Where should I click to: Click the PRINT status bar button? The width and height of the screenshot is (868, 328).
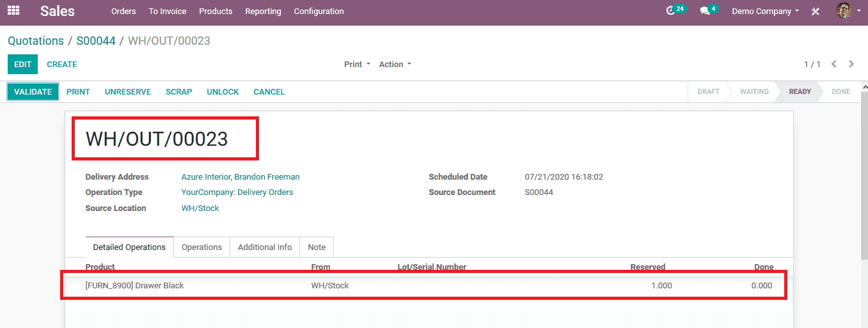click(78, 92)
